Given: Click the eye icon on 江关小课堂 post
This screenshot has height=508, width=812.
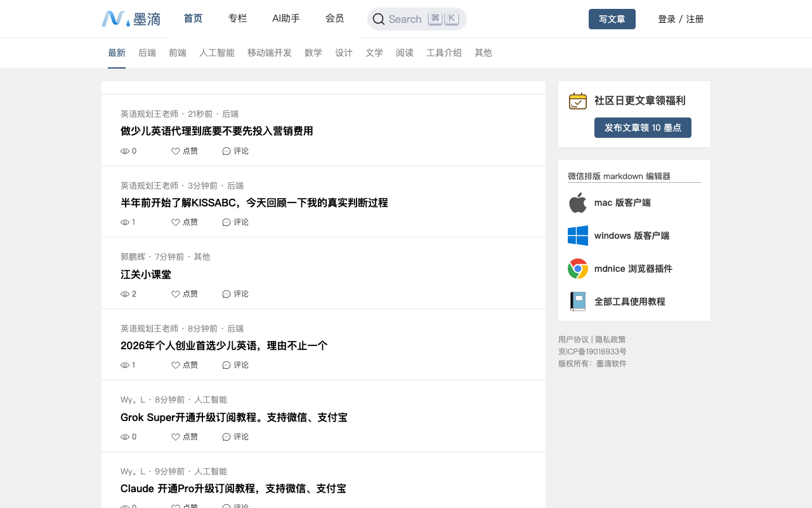Looking at the screenshot, I should (x=125, y=294).
